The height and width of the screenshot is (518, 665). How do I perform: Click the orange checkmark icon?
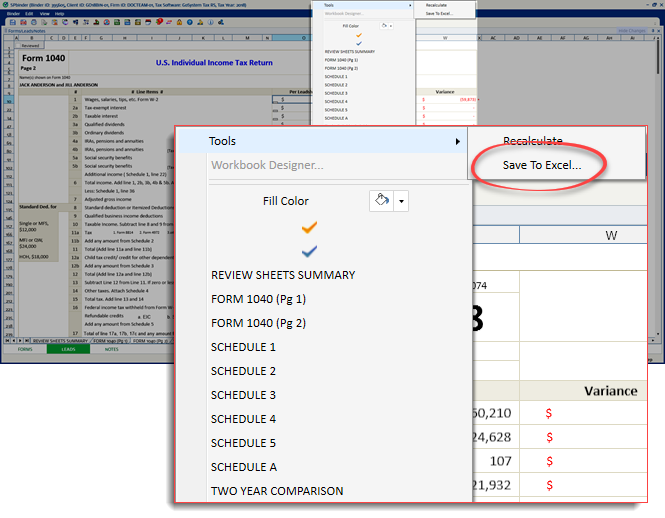pyautogui.click(x=309, y=227)
